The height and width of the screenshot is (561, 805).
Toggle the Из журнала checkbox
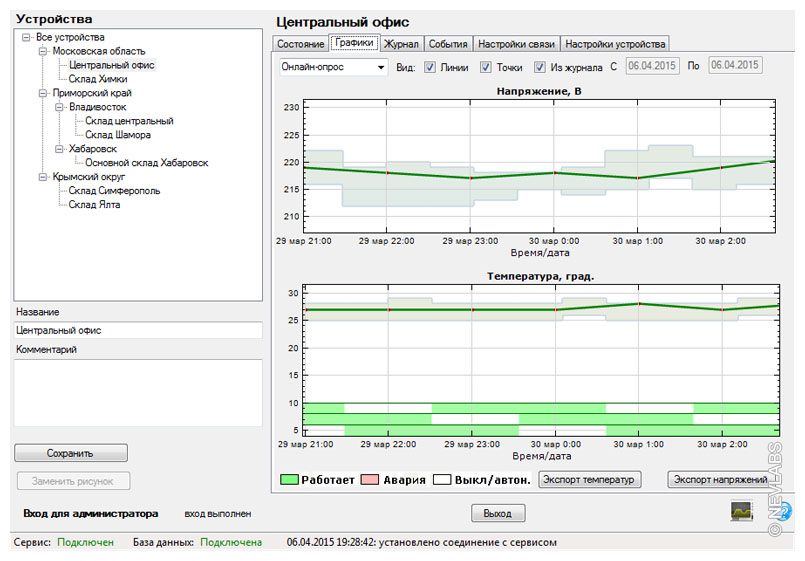pyautogui.click(x=540, y=68)
